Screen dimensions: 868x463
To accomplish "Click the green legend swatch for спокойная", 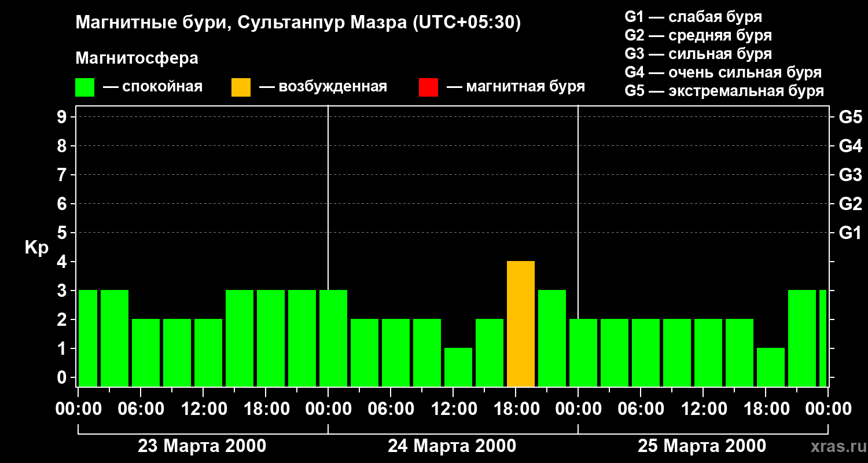I will pos(85,87).
